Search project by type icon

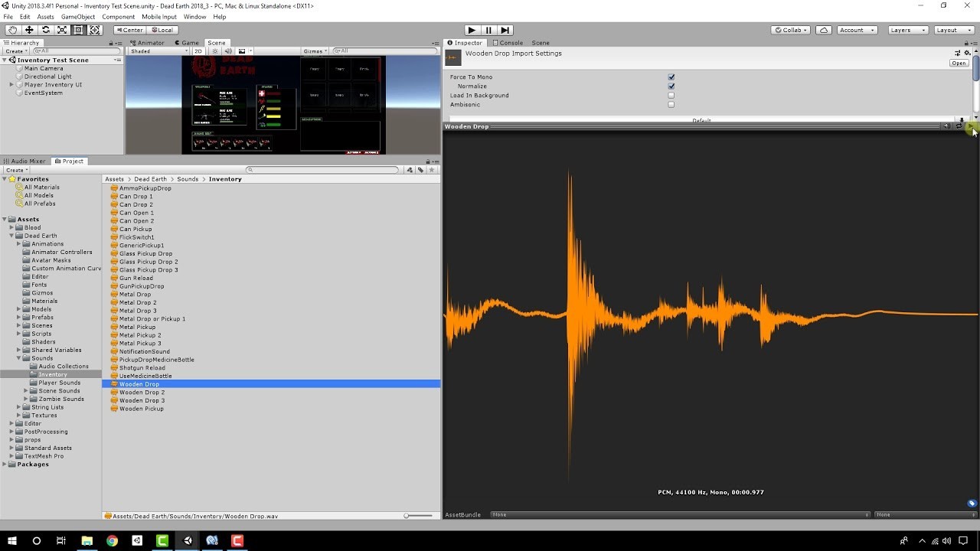tap(411, 170)
